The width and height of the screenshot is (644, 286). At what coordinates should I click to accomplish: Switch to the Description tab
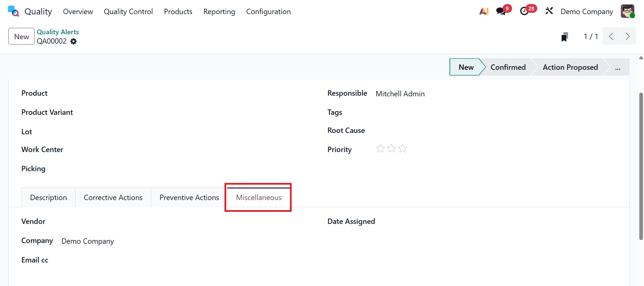pyautogui.click(x=48, y=198)
